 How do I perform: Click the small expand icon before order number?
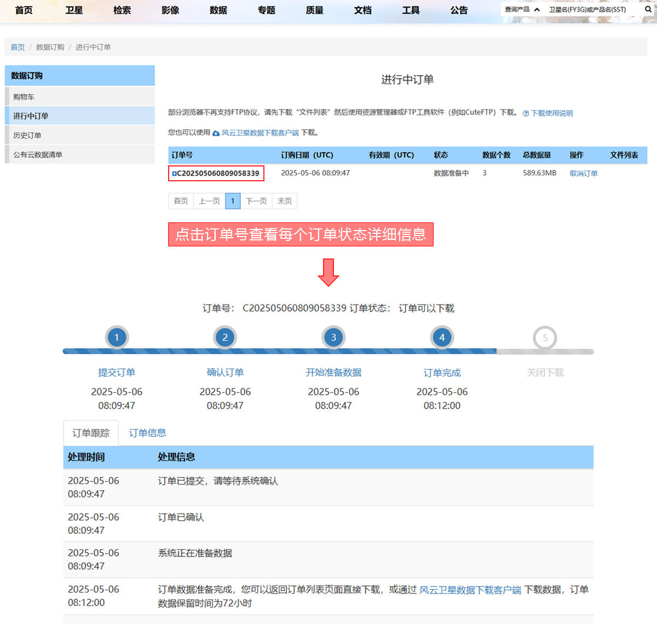coord(174,174)
